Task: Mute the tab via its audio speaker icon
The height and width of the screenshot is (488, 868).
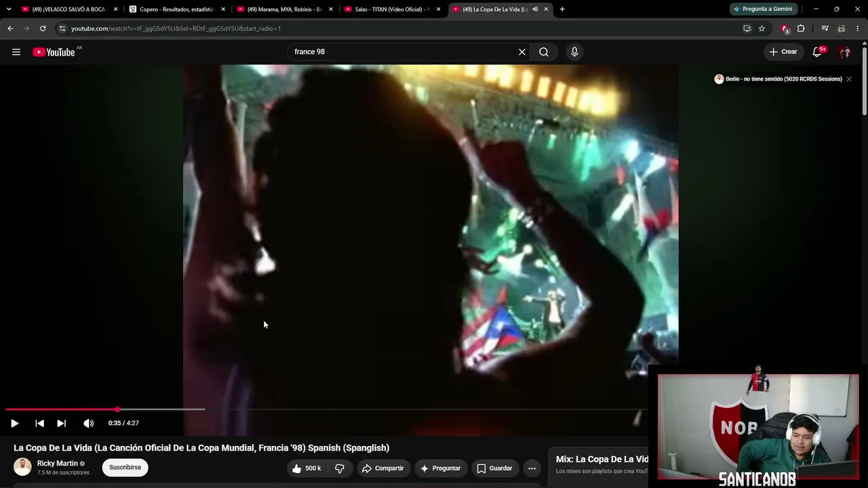Action: coord(535,9)
